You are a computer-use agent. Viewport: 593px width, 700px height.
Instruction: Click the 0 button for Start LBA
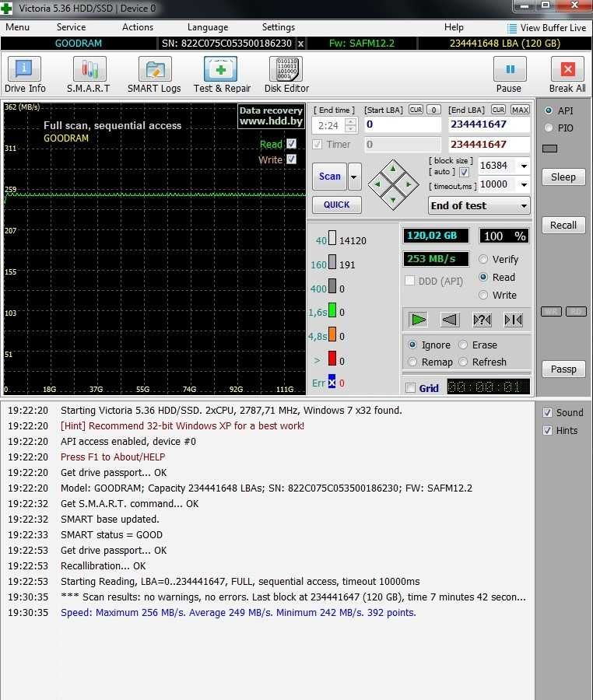tap(433, 110)
